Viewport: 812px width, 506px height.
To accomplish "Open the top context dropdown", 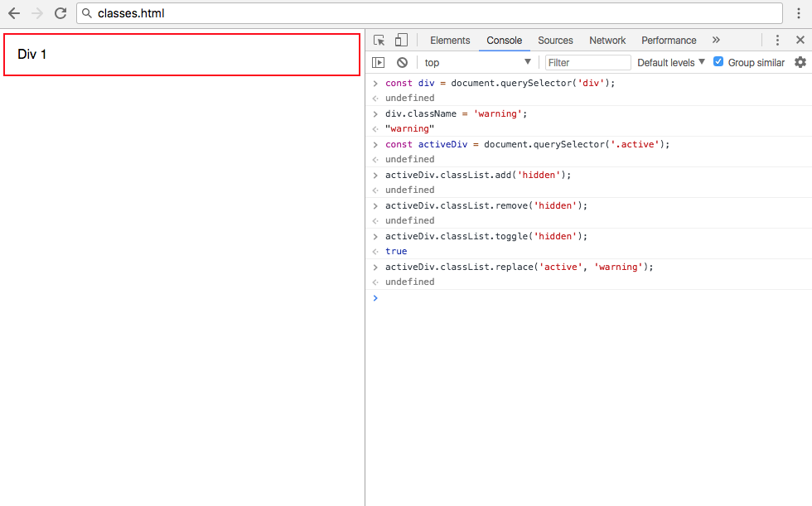I will pos(477,62).
